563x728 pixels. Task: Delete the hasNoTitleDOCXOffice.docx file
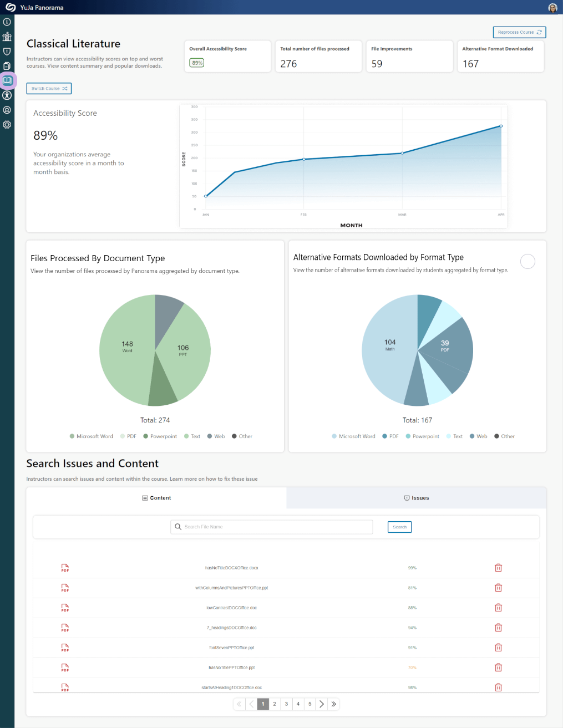498,568
